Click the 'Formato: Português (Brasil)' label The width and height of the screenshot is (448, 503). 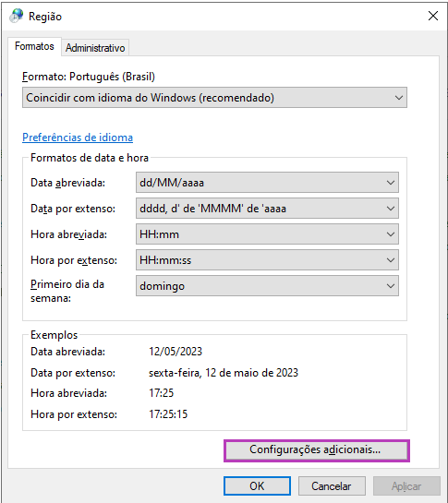point(89,77)
